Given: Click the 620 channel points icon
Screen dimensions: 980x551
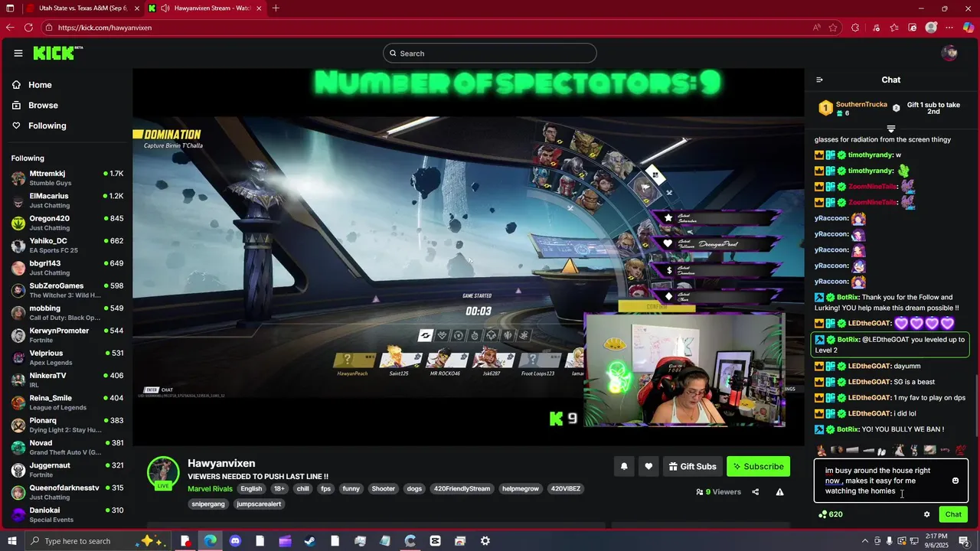Looking at the screenshot, I should (823, 514).
